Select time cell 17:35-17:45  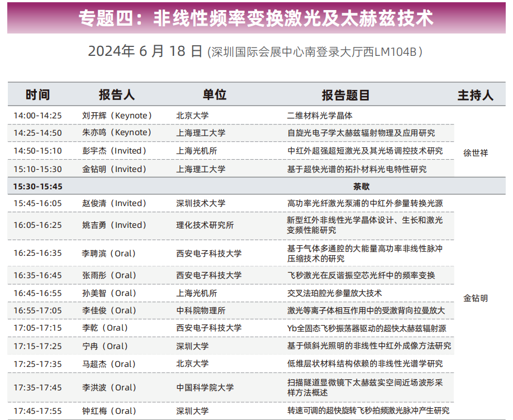pyautogui.click(x=37, y=388)
